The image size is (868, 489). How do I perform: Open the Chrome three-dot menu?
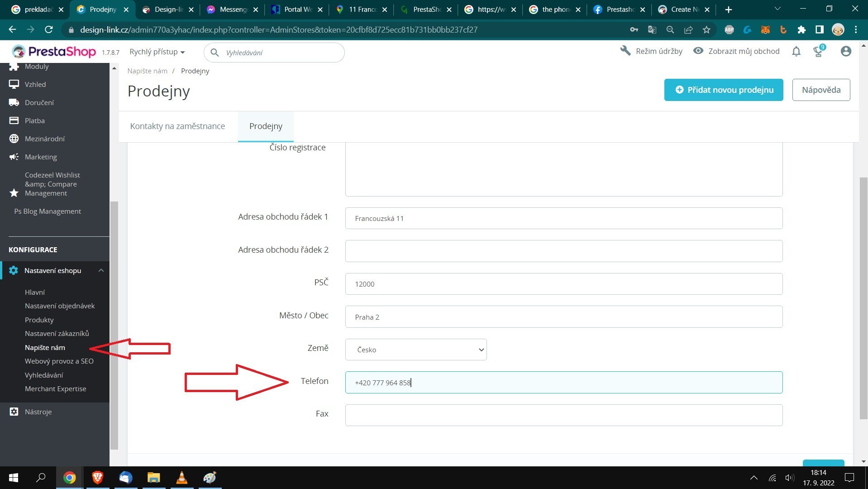pos(856,29)
